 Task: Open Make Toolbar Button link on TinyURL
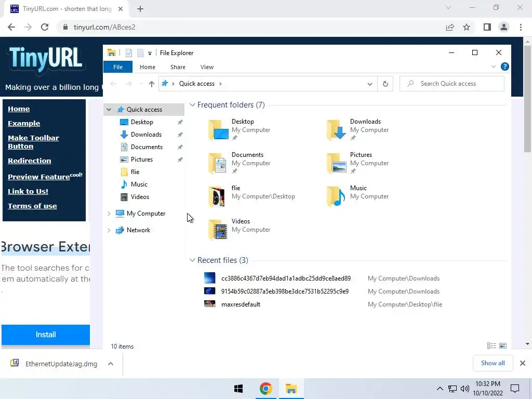point(33,142)
